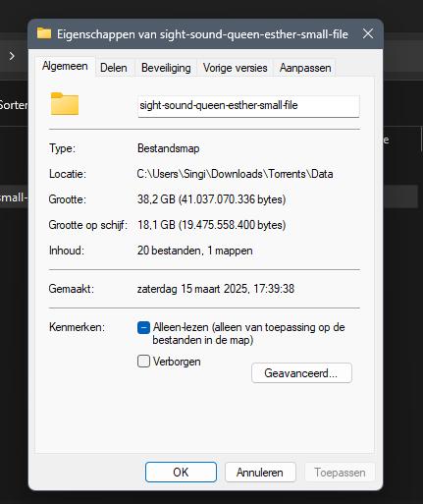The image size is (423, 504).
Task: Toggle the Alleen-lezen checkbox
Action: [143, 327]
